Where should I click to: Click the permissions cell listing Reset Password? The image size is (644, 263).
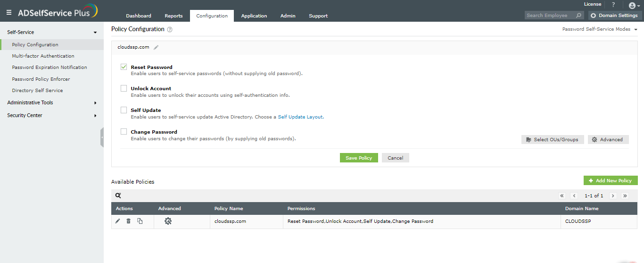click(360, 221)
